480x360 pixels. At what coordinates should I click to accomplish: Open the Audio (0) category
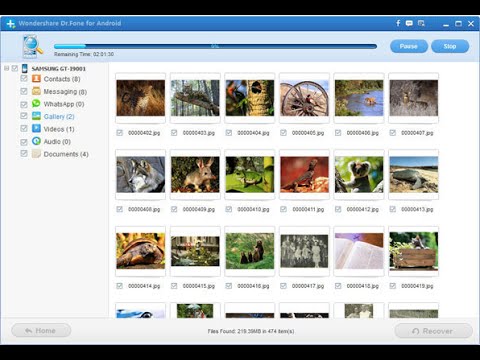point(57,142)
